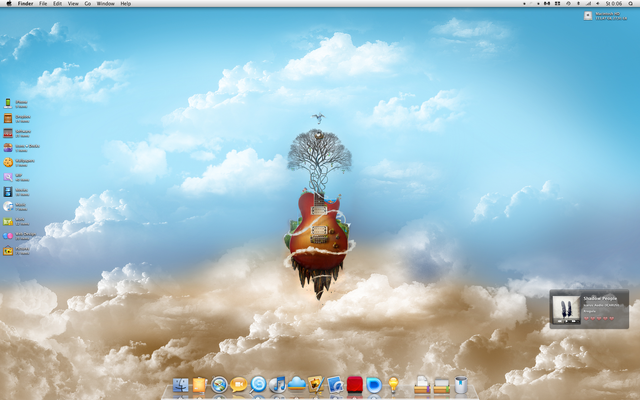Open the orange notes app in dock
Screen dimensions: 640x400
tap(200, 385)
